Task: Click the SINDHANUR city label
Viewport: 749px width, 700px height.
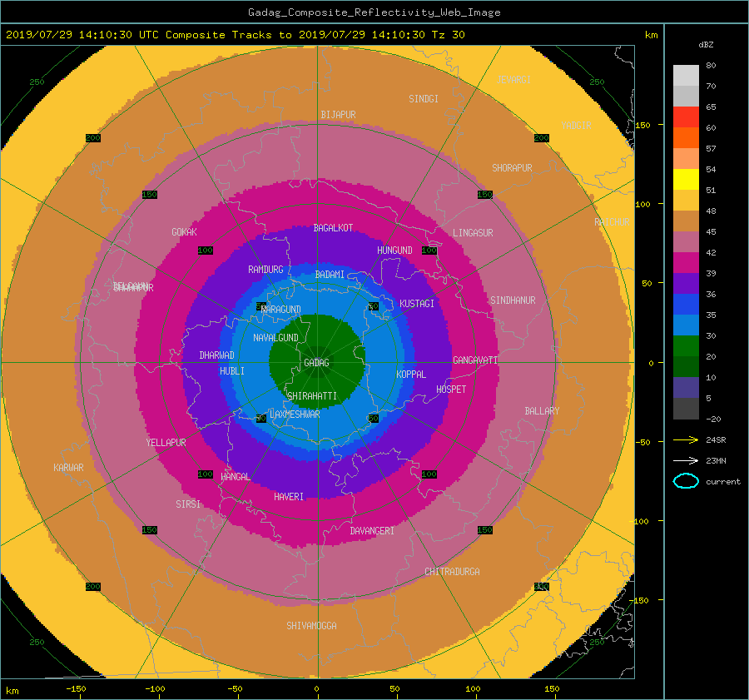Action: tap(513, 300)
